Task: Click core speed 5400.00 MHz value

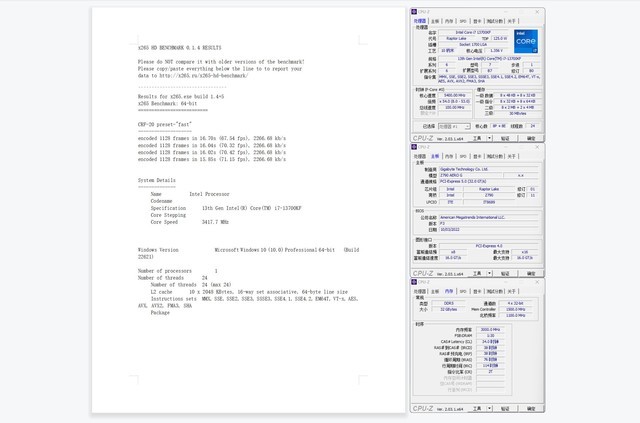Action: (x=455, y=96)
